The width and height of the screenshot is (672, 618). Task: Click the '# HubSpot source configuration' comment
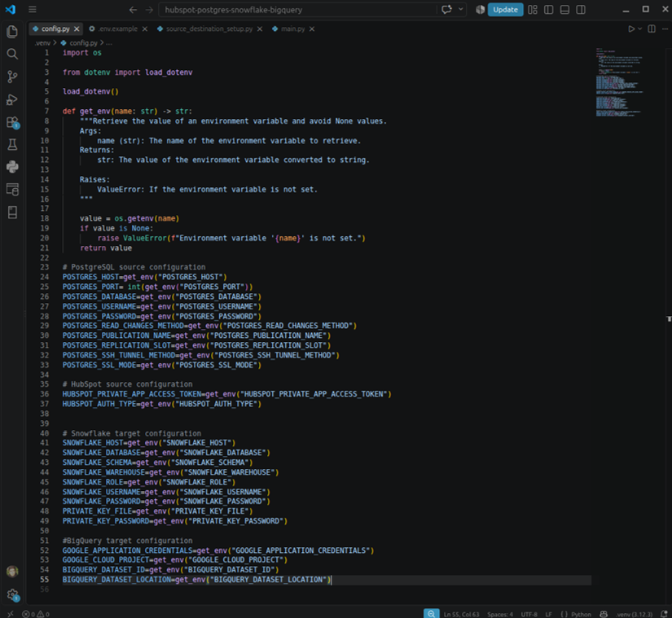point(127,384)
